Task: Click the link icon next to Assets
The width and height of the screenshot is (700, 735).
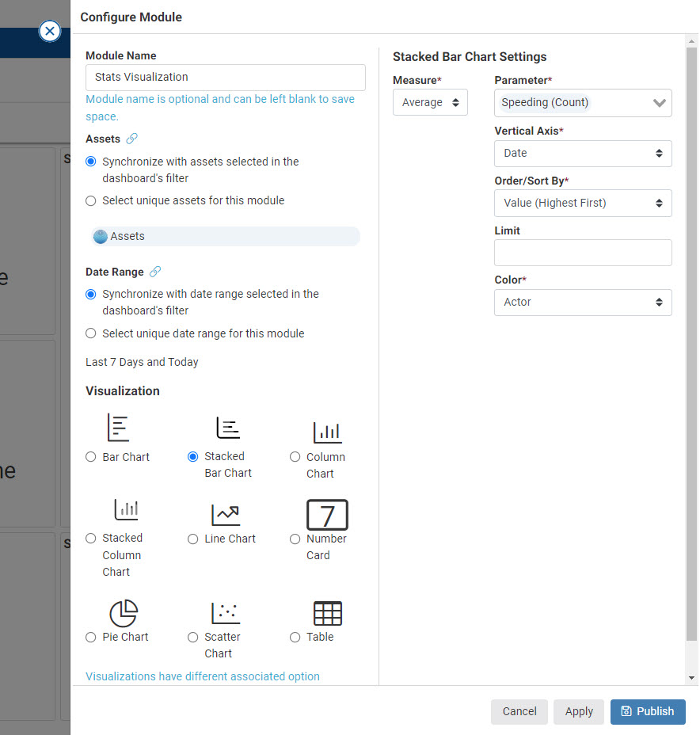Action: (132, 139)
